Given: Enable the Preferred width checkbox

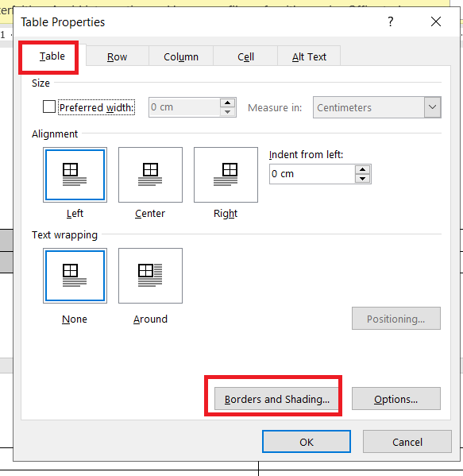Looking at the screenshot, I should click(x=49, y=106).
